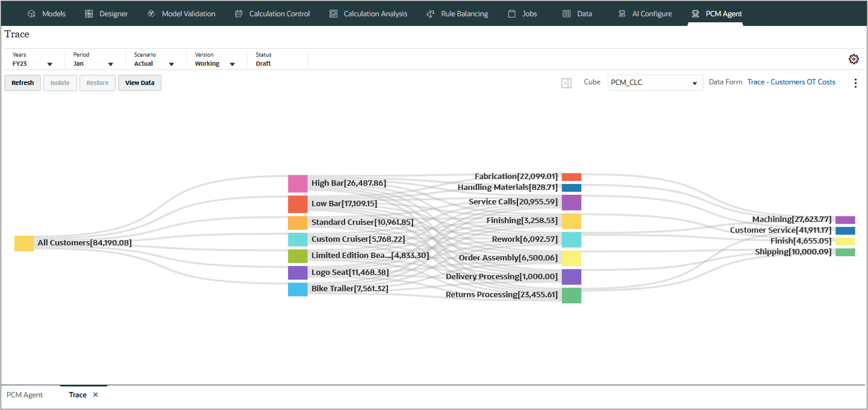Image resolution: width=868 pixels, height=410 pixels.
Task: Click the Rule Balancing scales icon
Action: click(431, 14)
